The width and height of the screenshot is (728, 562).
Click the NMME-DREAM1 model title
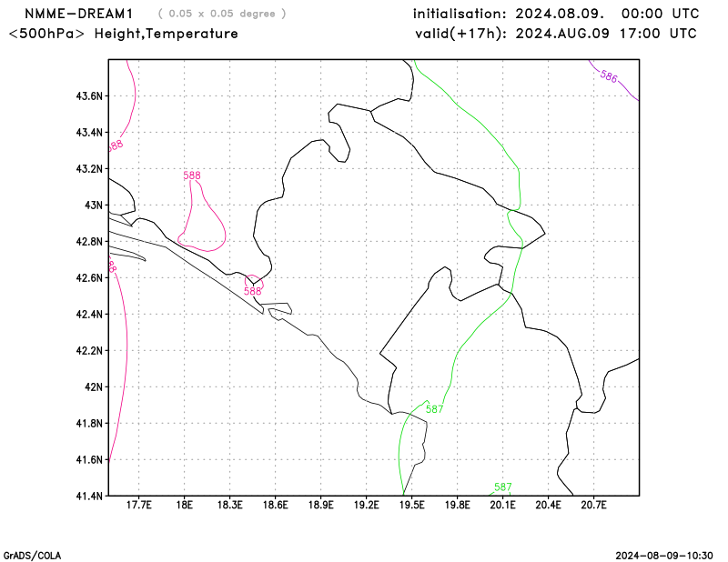tap(78, 14)
